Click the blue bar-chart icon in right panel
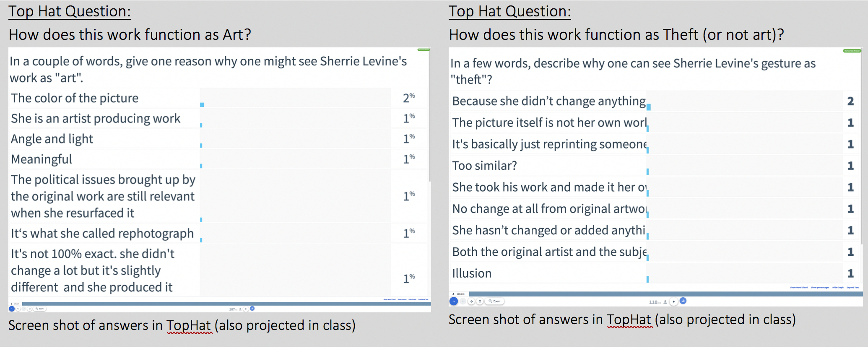Image resolution: width=868 pixels, height=348 pixels. (683, 301)
